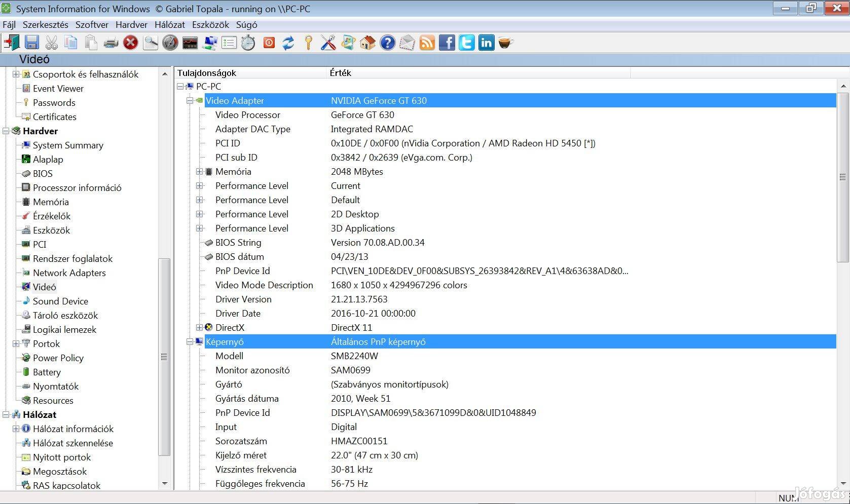Image resolution: width=850 pixels, height=504 pixels.
Task: Select Network Adapters in tree
Action: coord(69,273)
